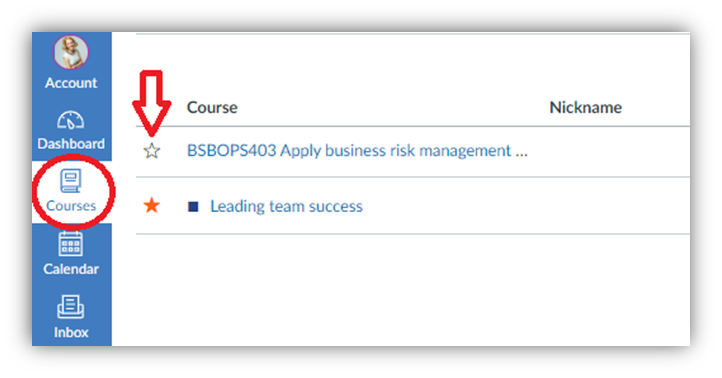This screenshot has width=722, height=378.
Task: Favorite the BSBOPS403 course with the star
Action: point(151,151)
